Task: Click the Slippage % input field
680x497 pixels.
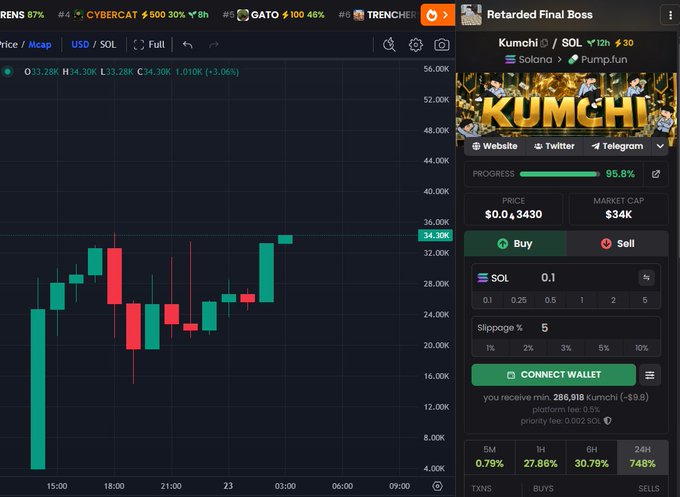Action: point(566,328)
